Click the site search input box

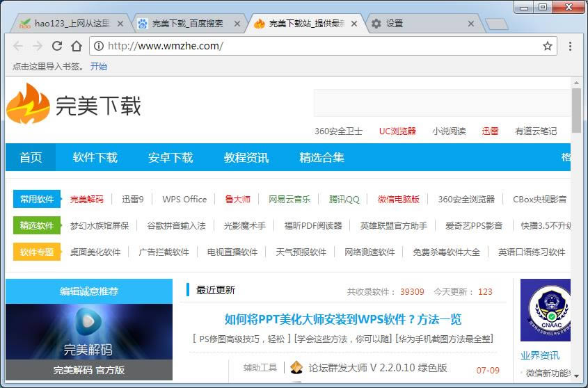pos(442,103)
